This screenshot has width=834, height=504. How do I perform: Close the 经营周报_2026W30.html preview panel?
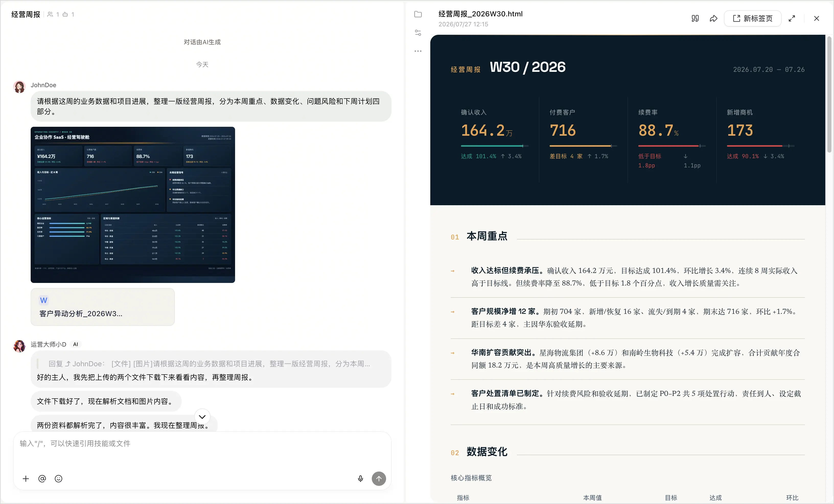pyautogui.click(x=816, y=18)
